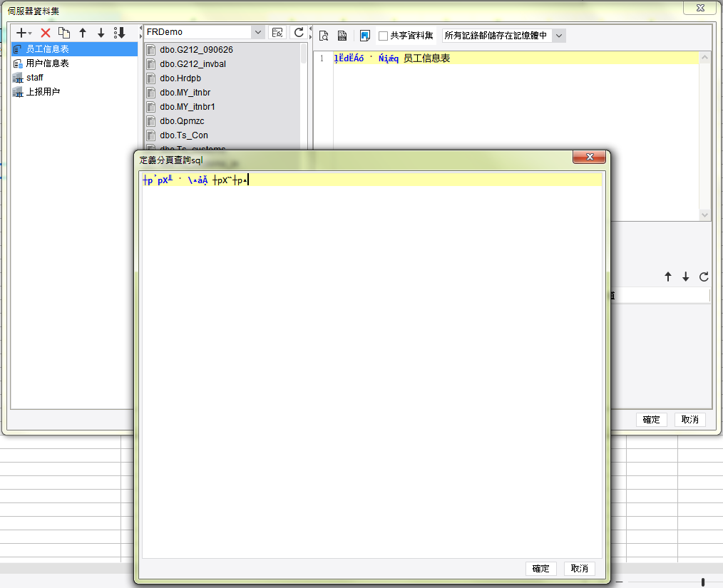The width and height of the screenshot is (723, 588).
Task: Refresh the database table list
Action: click(299, 33)
